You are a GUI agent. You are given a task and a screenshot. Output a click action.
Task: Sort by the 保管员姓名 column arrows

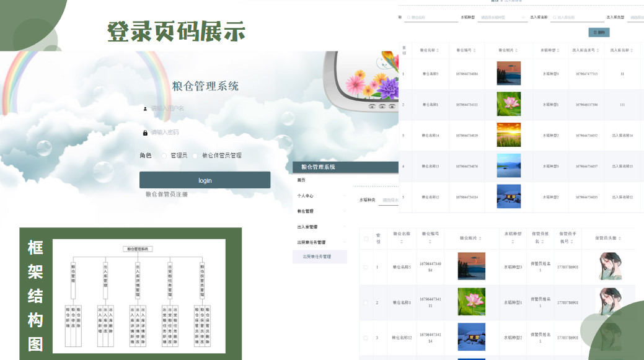[x=542, y=242]
